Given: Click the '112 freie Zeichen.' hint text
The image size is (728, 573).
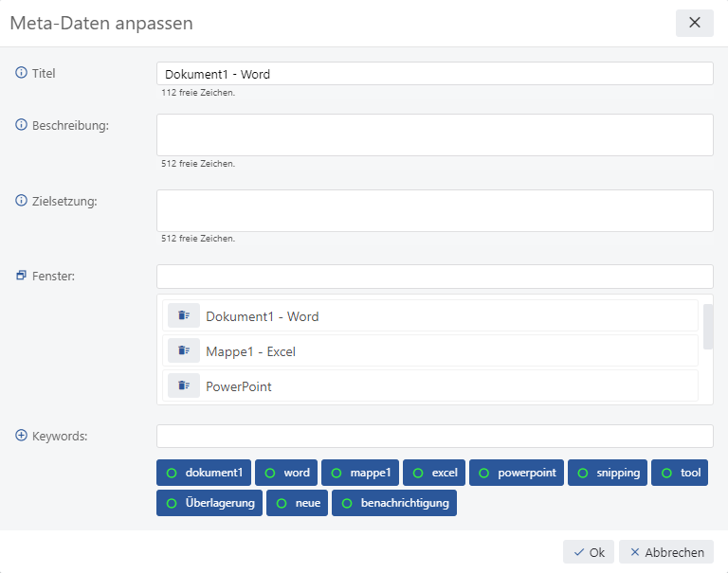Looking at the screenshot, I should click(x=198, y=93).
